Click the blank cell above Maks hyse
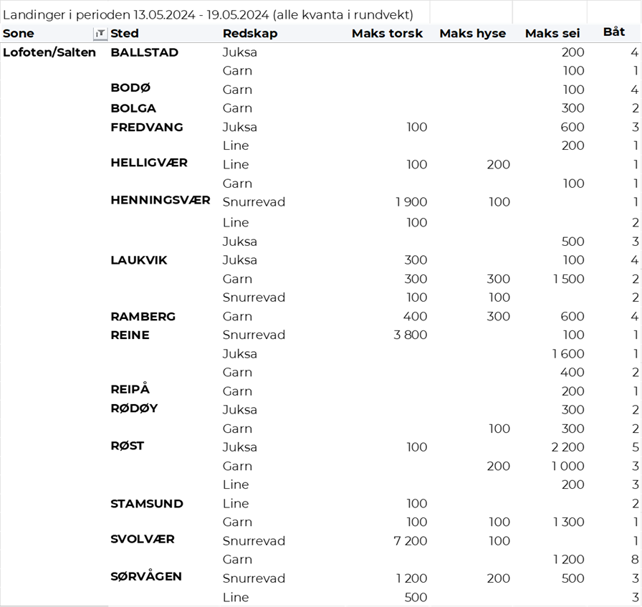The height and width of the screenshot is (607, 642). click(x=471, y=11)
